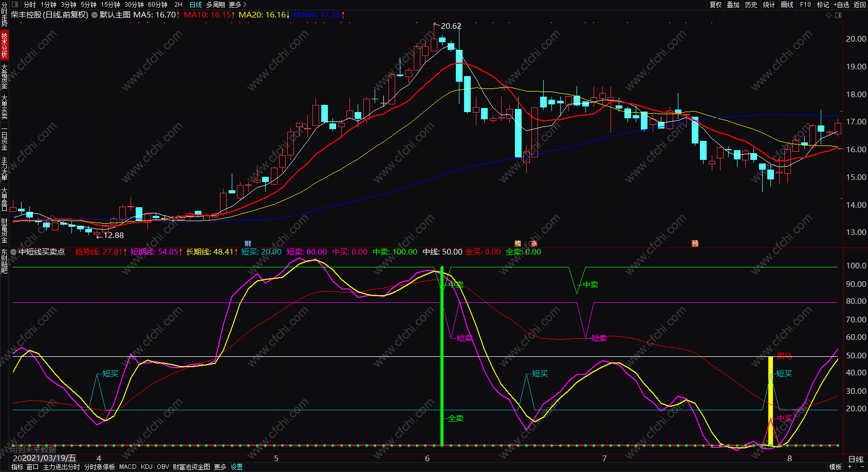This screenshot has width=868, height=472.
Task: Click the diamond marker icon above the price axis
Action: click(x=828, y=15)
